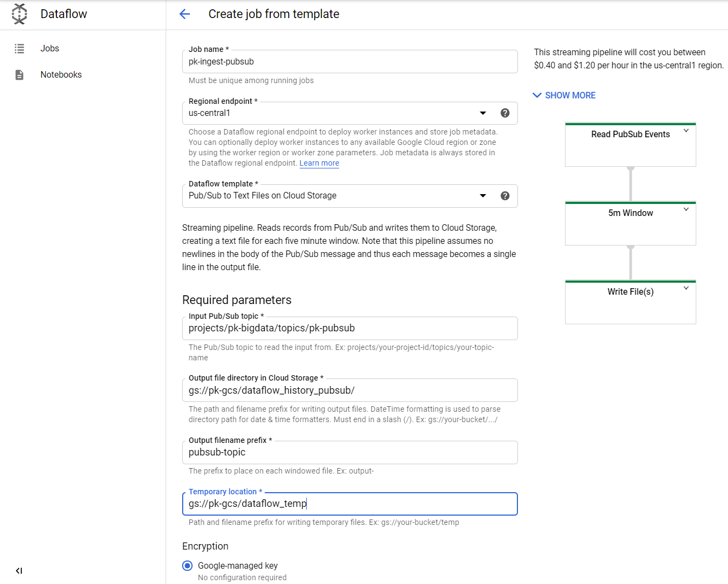Click the Dataflow product logo icon
Viewport: 728px width, 584px height.
pyautogui.click(x=20, y=14)
